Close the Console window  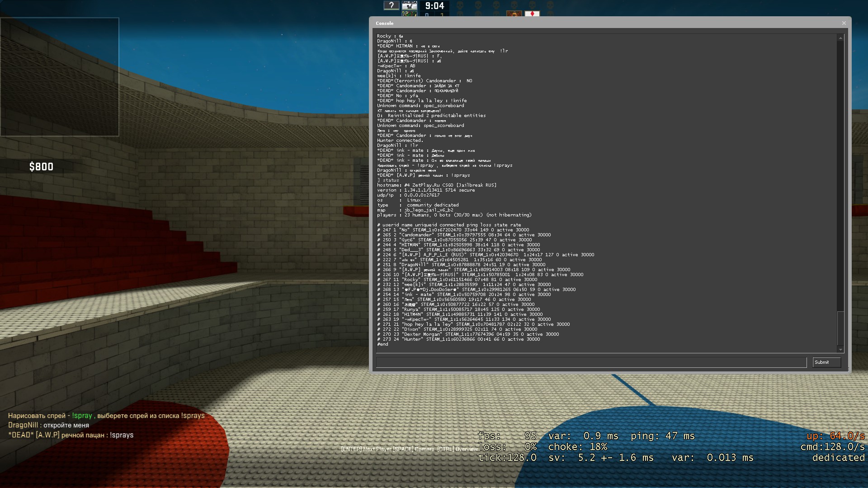click(x=844, y=23)
